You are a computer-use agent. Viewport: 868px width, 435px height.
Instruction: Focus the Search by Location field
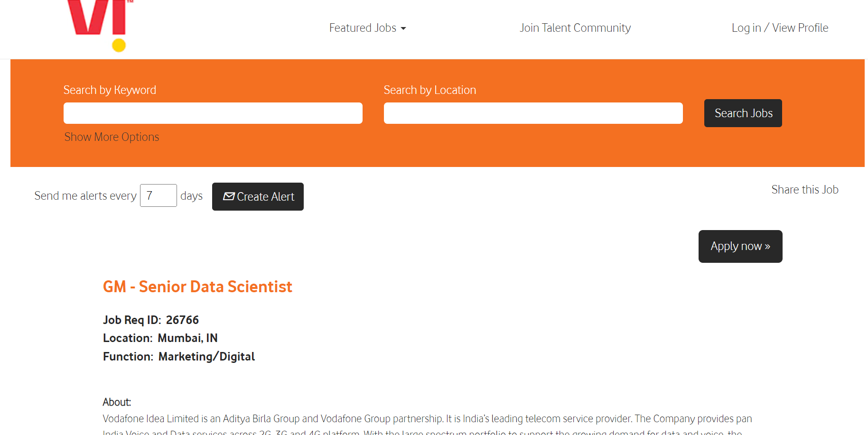point(533,113)
